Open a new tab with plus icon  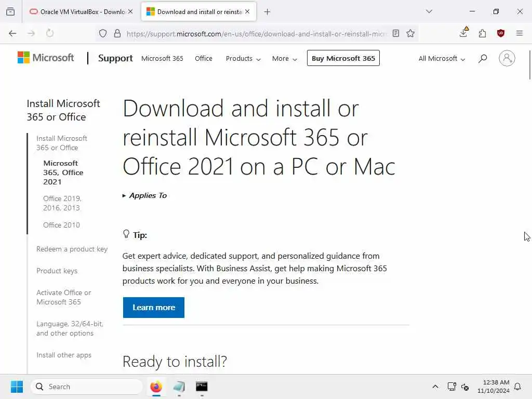tap(268, 12)
